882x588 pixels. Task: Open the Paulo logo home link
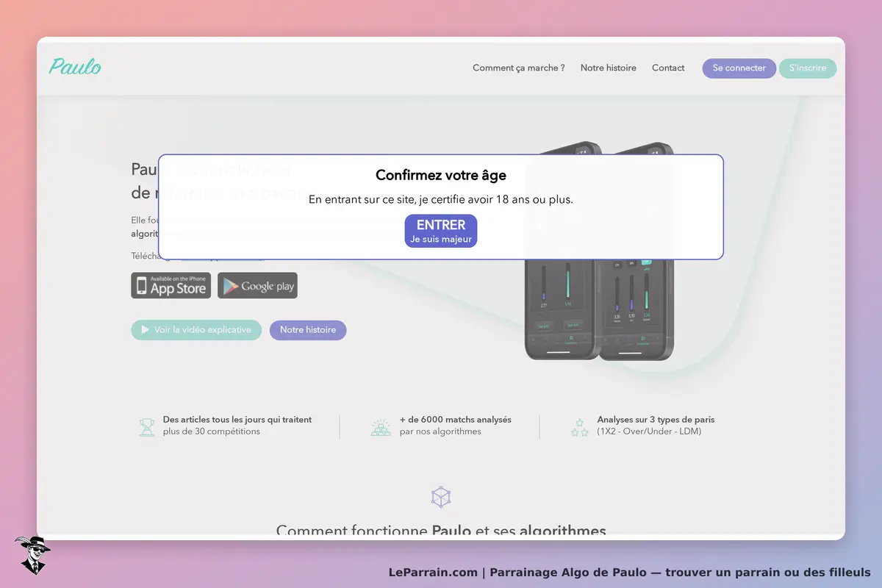(75, 67)
